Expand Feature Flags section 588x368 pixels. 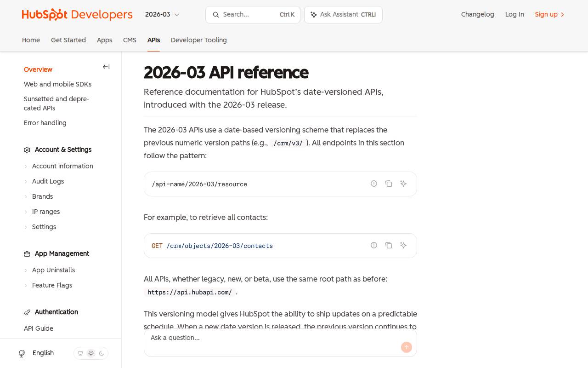click(x=26, y=286)
